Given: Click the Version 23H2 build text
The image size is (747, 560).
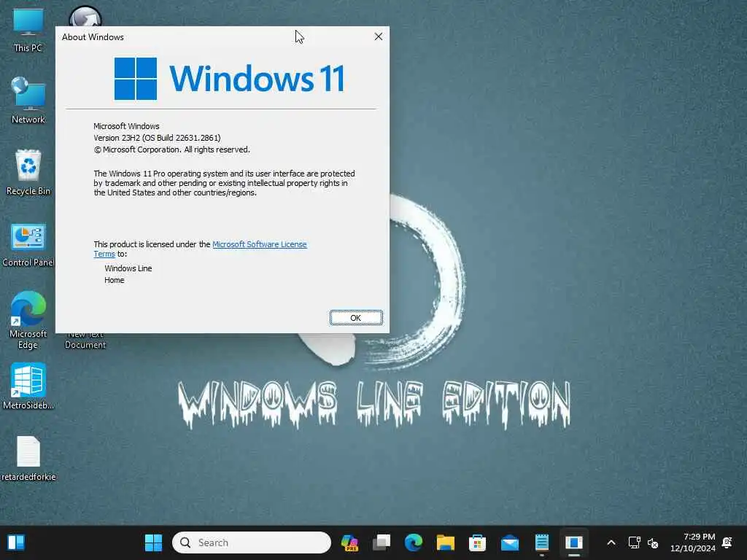Looking at the screenshot, I should (x=158, y=138).
